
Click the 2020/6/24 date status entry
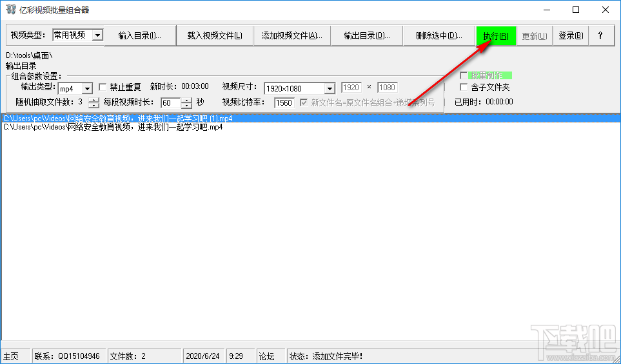pos(202,356)
